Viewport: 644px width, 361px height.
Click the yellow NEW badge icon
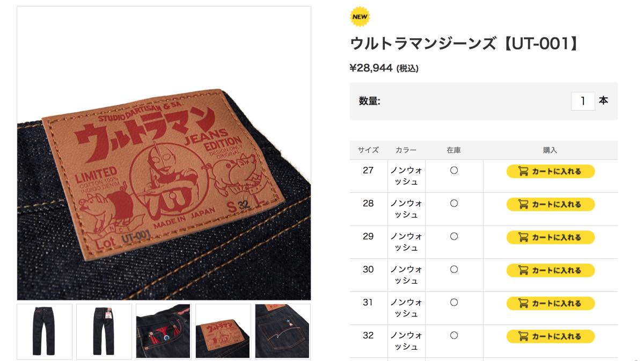click(x=360, y=17)
